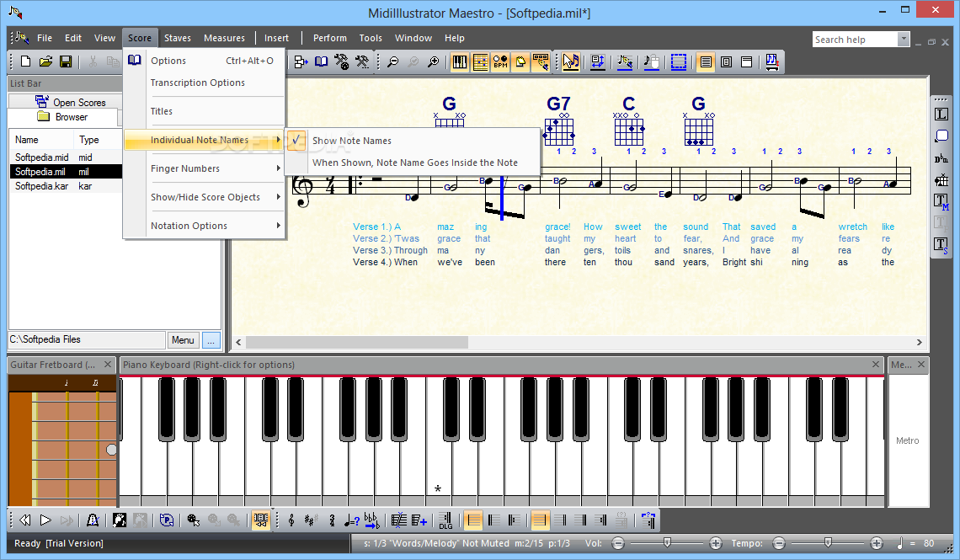Click the crossed hammer and wrench tools icon
This screenshot has width=960, height=560.
[x=362, y=61]
